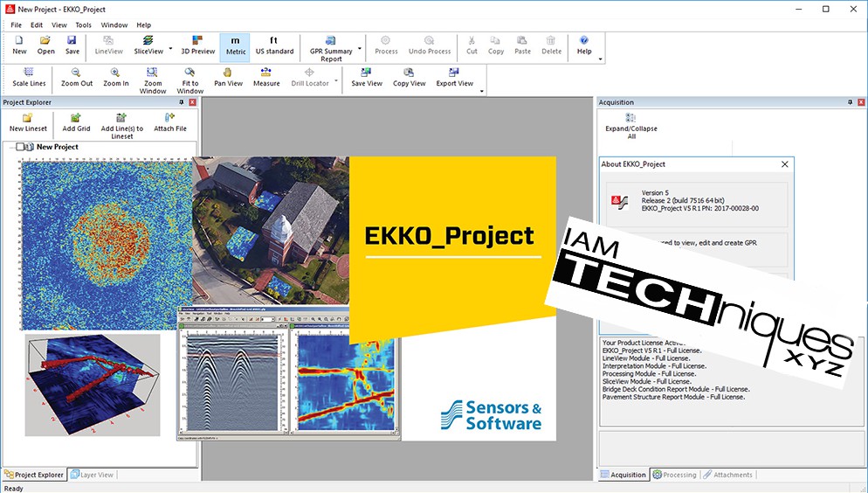The width and height of the screenshot is (868, 493).
Task: Select 'Bridge Deck Condition Report Module' license line
Action: tap(675, 389)
